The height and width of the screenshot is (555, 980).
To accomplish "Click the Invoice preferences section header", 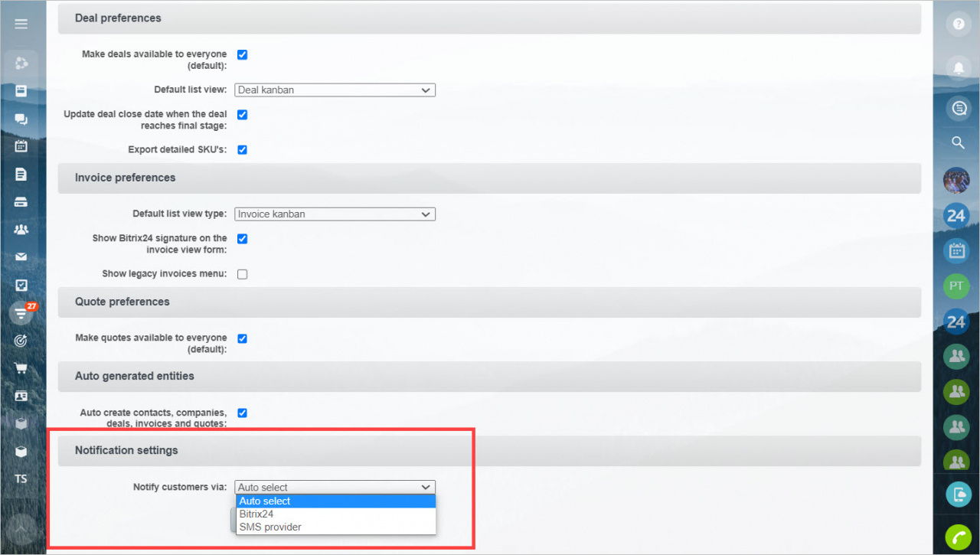I will pos(489,178).
